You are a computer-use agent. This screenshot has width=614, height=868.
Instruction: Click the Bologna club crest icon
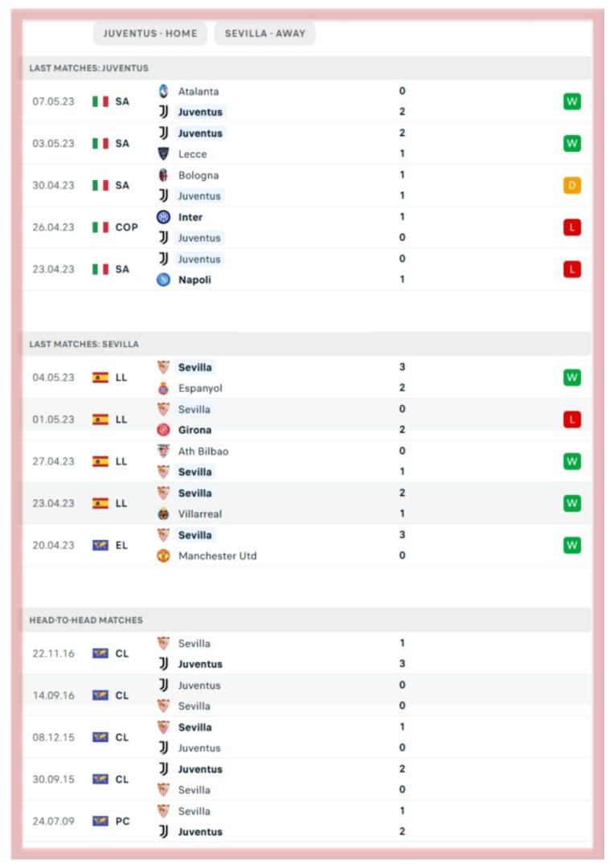click(163, 175)
